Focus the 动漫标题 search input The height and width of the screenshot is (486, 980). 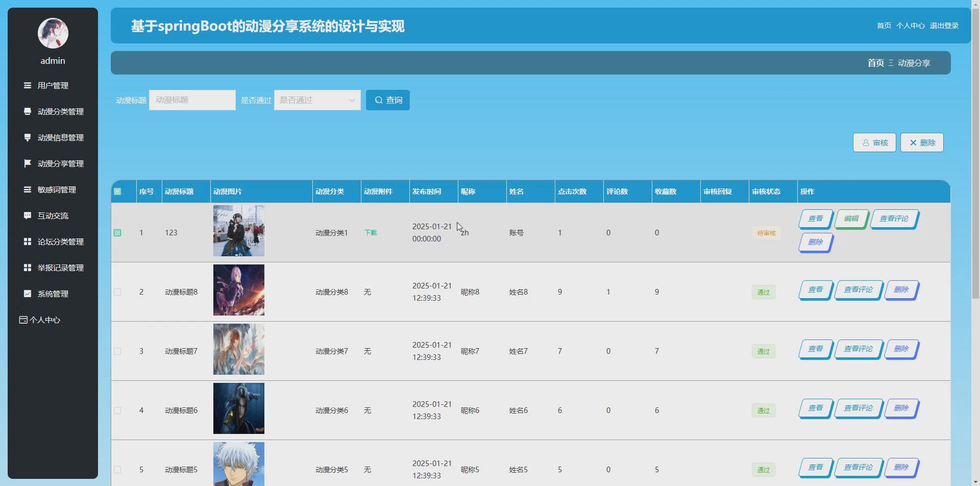[192, 100]
